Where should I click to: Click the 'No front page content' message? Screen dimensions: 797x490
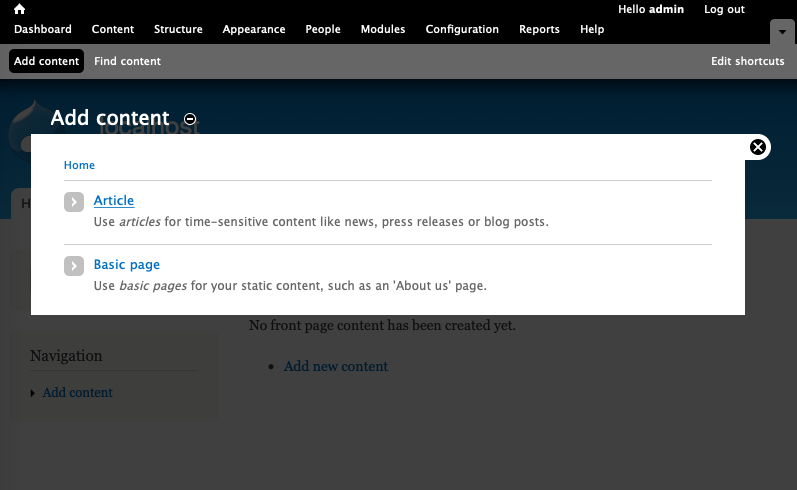pyautogui.click(x=382, y=325)
